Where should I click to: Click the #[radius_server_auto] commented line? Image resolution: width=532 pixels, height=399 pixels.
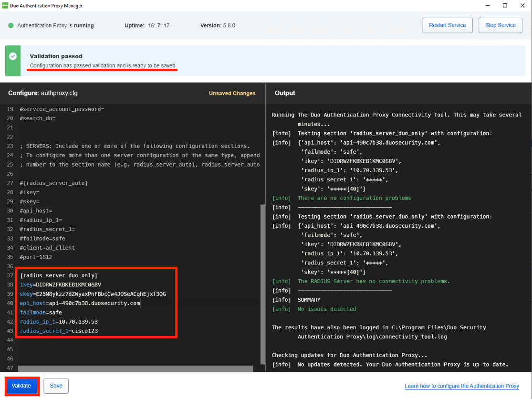tap(53, 183)
